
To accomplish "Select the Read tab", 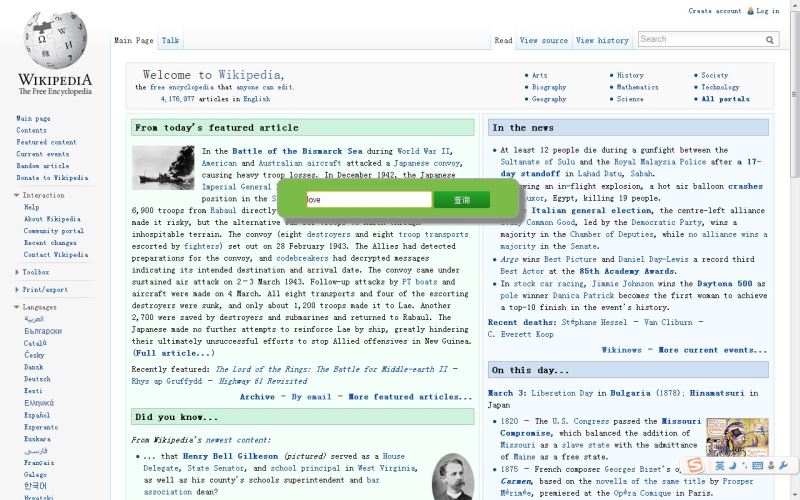I will click(503, 40).
